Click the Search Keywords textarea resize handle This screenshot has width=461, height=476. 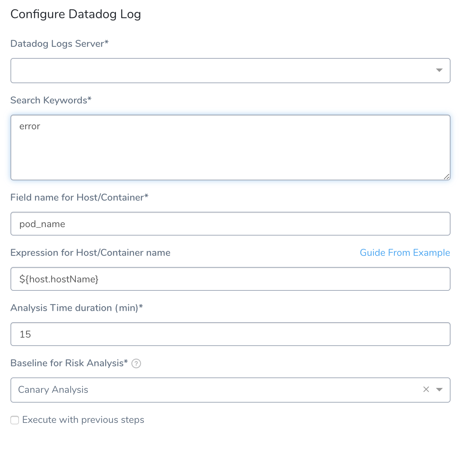[x=447, y=177]
